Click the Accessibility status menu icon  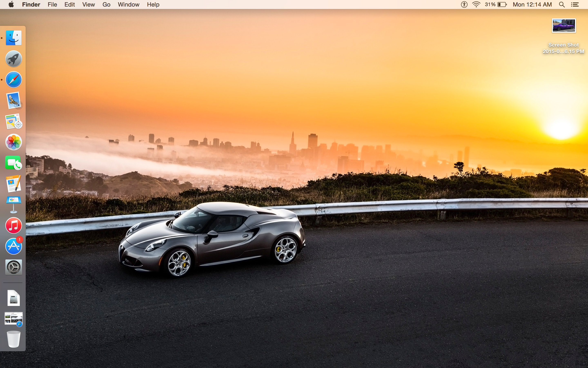coord(464,4)
